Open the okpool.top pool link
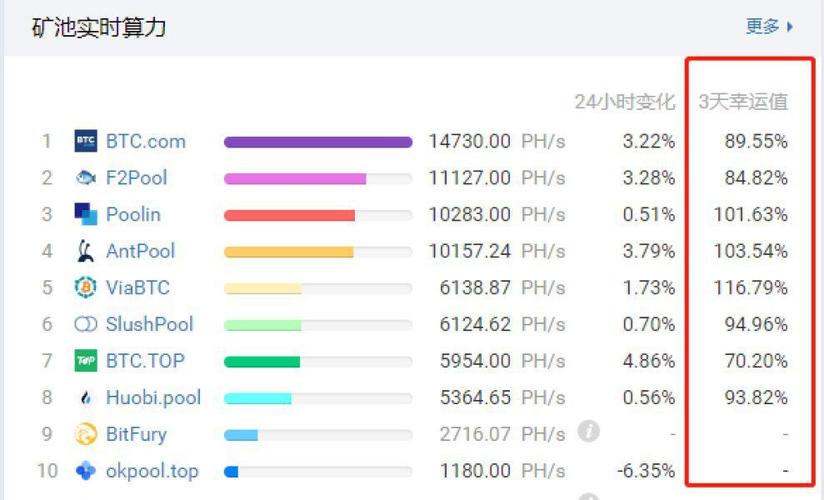 (x=152, y=471)
